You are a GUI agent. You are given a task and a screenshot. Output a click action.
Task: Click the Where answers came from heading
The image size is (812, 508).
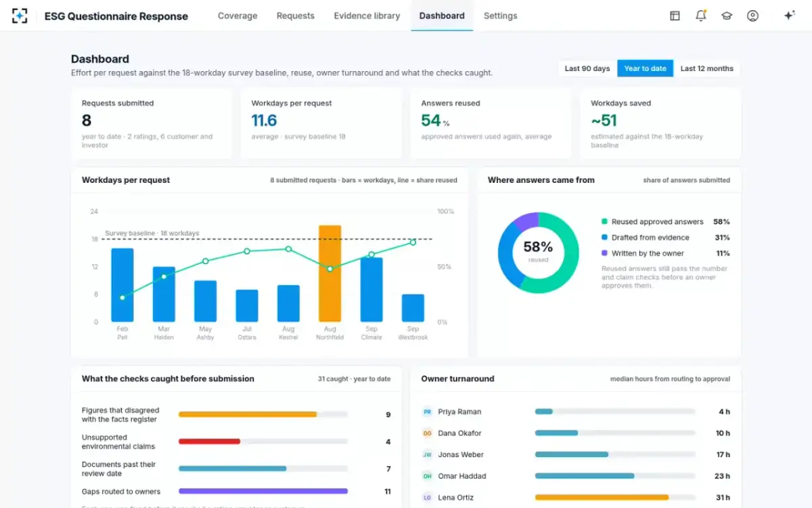click(541, 180)
